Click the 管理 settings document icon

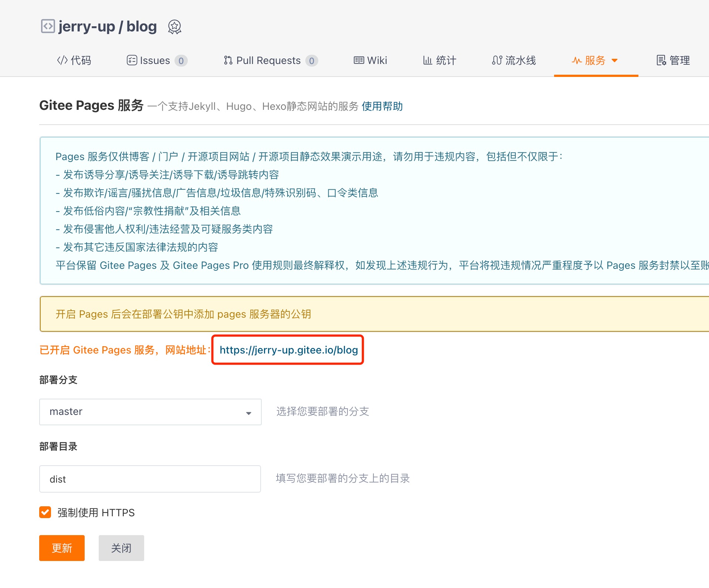661,60
